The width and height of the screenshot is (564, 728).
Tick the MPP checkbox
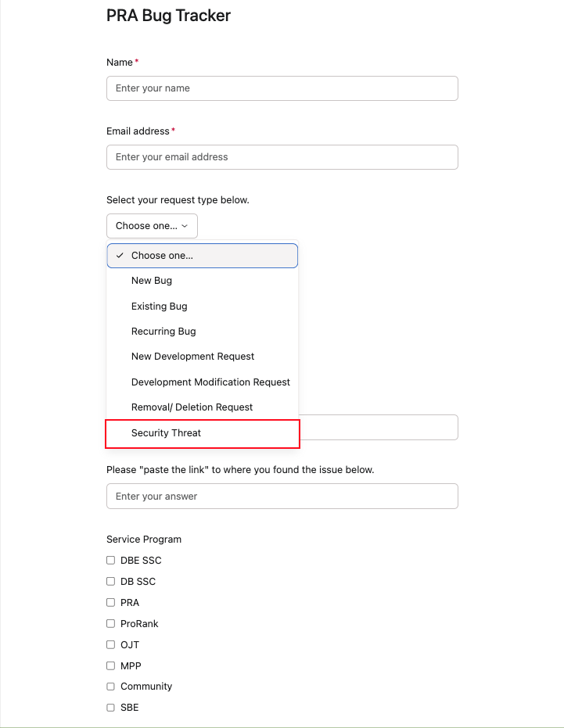point(110,666)
